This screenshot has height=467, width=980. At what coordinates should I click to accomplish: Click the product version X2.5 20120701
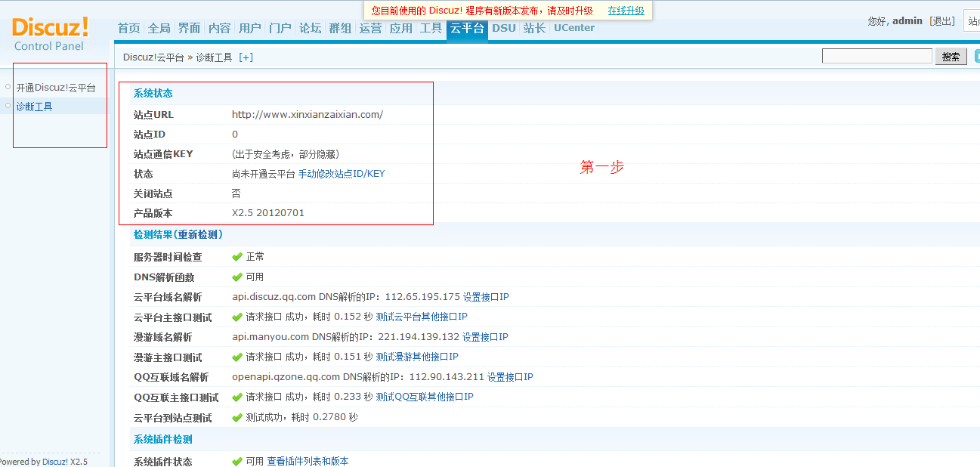(x=268, y=213)
